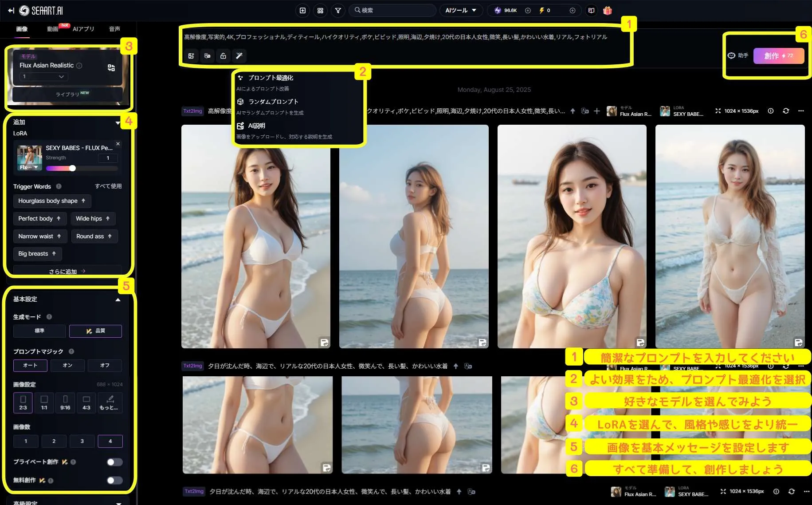Click the unlock padlock icon under the prompt
Viewport: 812px width, 505px height.
[x=223, y=55]
